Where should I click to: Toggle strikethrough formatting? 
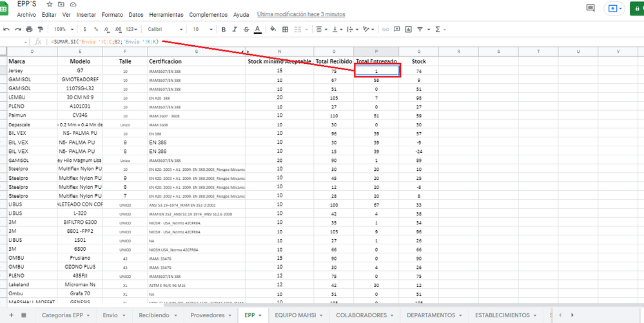(x=246, y=29)
